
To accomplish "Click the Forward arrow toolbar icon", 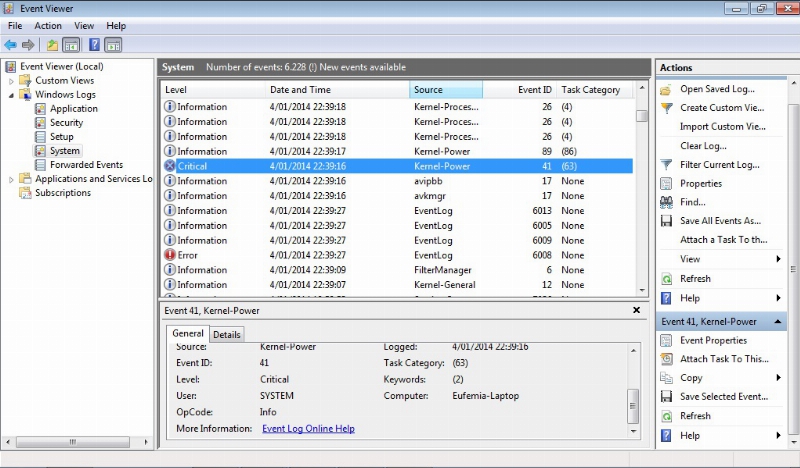I will pyautogui.click(x=29, y=45).
